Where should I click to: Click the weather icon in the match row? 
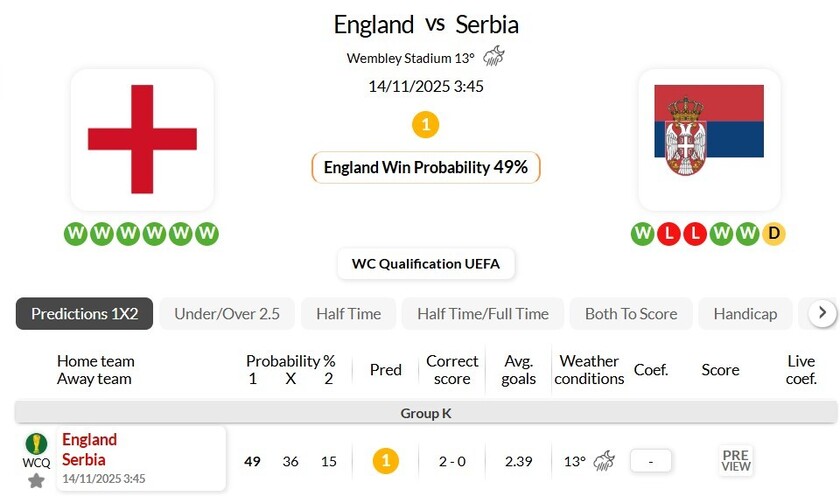(x=604, y=461)
